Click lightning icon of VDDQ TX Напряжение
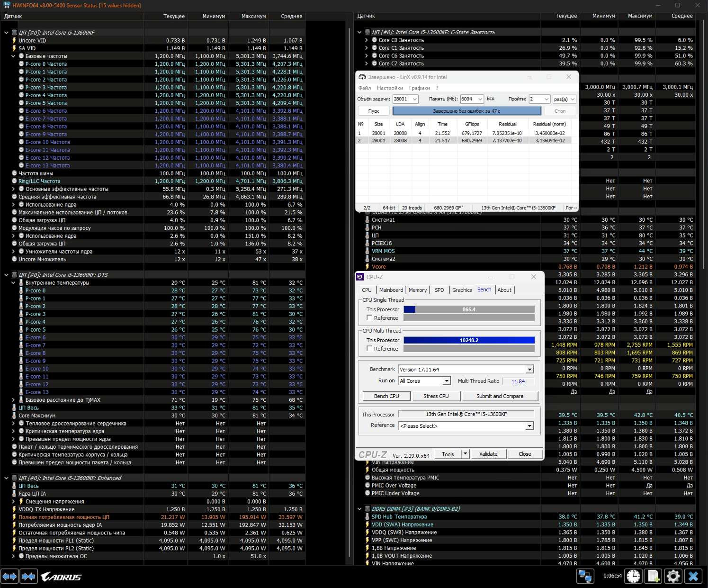The height and width of the screenshot is (588, 708). coord(14,509)
